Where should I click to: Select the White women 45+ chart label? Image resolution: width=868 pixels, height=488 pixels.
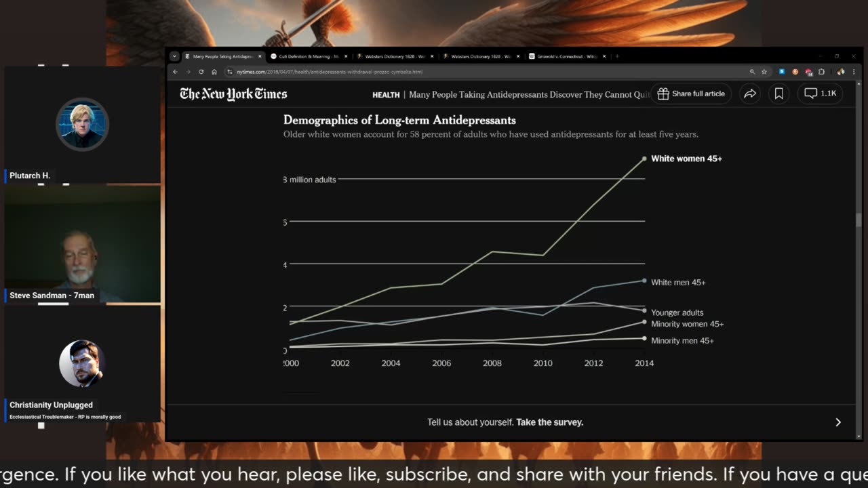click(686, 159)
